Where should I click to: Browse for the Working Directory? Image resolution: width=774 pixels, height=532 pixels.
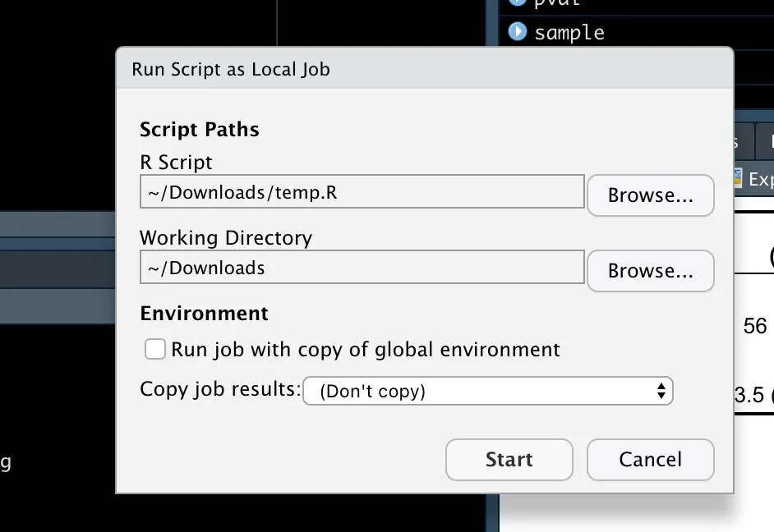(650, 271)
